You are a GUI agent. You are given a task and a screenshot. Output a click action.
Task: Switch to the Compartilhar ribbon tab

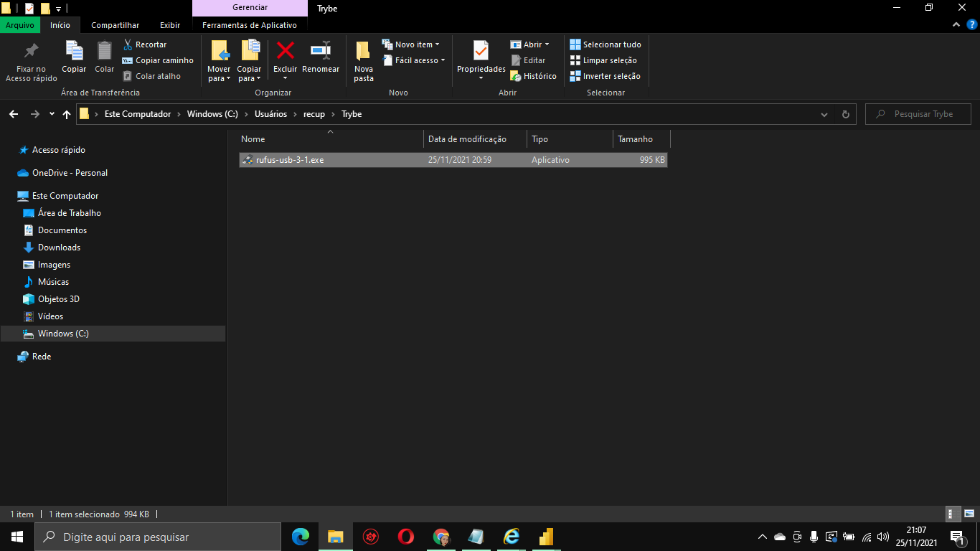click(116, 25)
